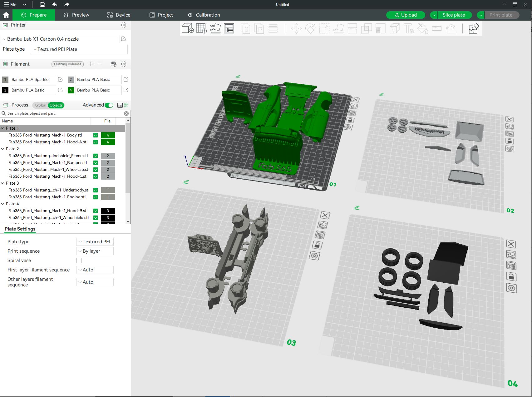Viewport: 532px width, 397px height.
Task: Click the Upload button
Action: pyautogui.click(x=406, y=15)
